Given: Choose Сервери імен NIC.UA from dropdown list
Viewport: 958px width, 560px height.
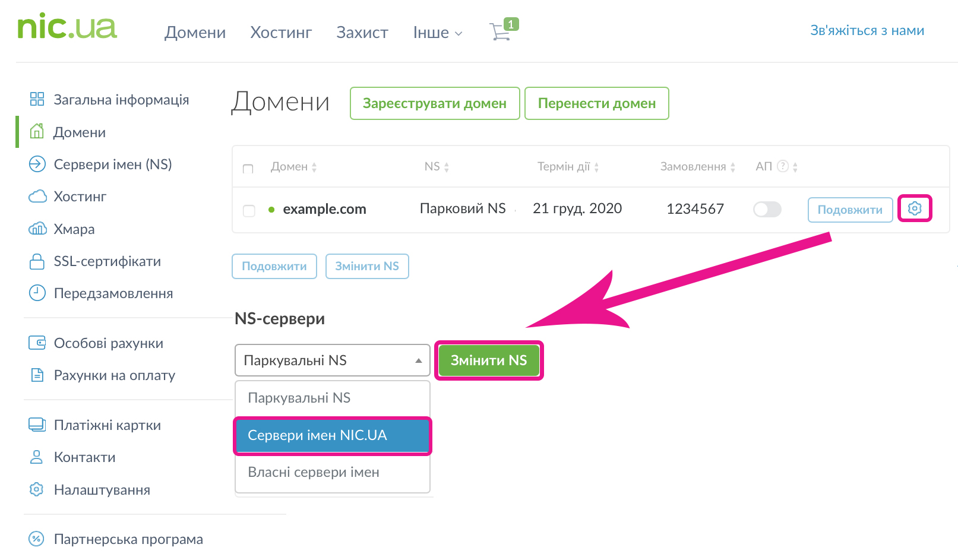Looking at the screenshot, I should [332, 435].
